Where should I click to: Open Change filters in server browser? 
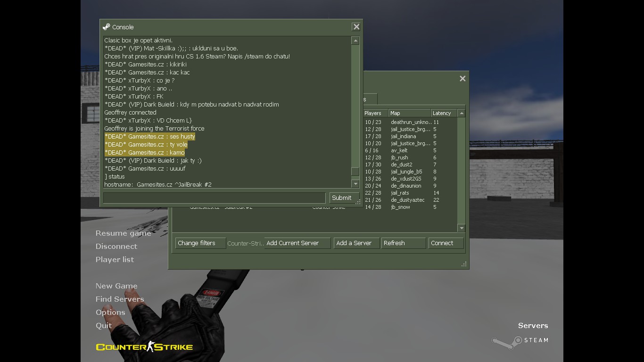coord(201,243)
